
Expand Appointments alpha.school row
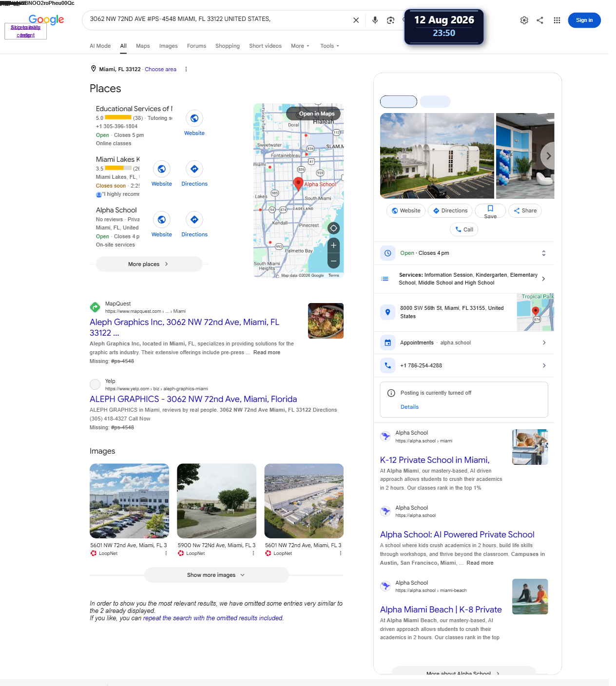tap(464, 343)
